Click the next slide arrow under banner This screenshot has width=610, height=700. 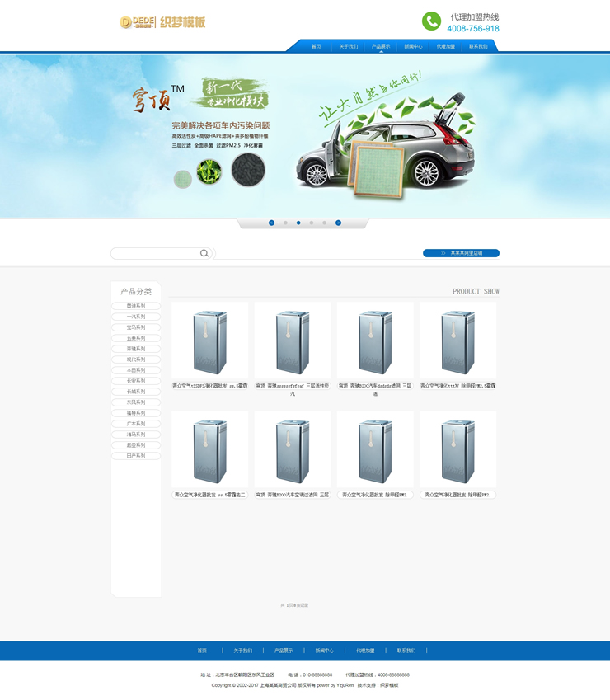[x=338, y=223]
